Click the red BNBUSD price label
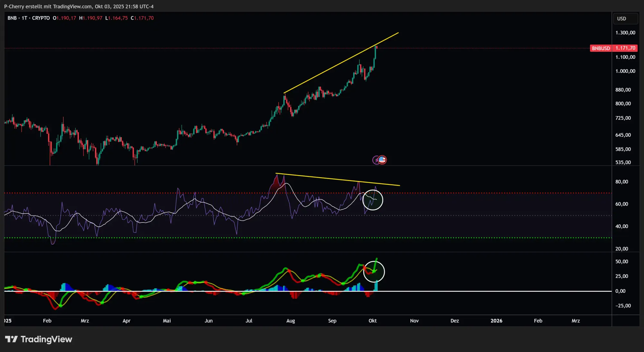Screen dimensions: 644x352 coord(601,48)
